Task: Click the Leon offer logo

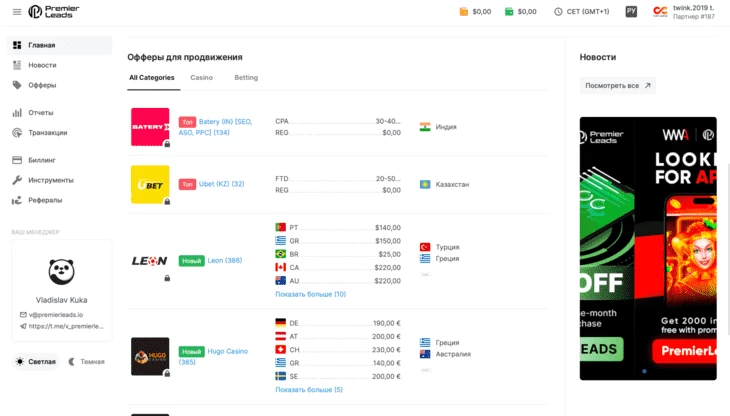Action: tap(149, 261)
